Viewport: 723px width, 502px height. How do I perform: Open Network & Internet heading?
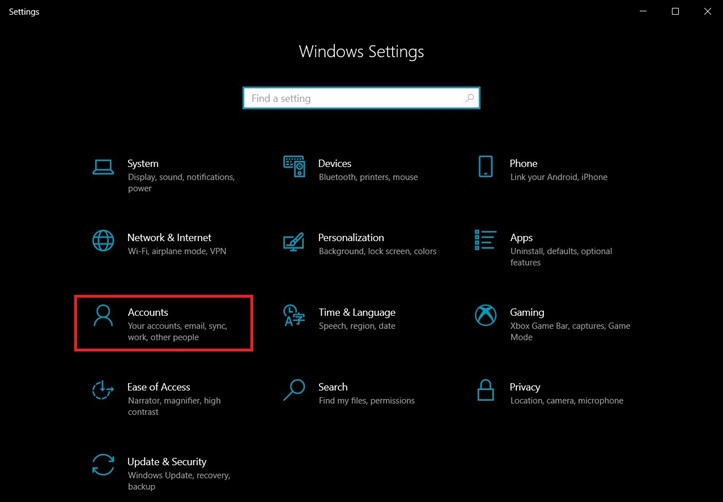169,238
